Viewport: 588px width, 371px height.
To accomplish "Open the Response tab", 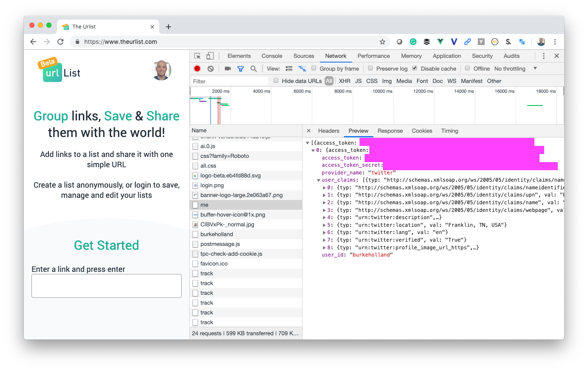I will tap(390, 131).
